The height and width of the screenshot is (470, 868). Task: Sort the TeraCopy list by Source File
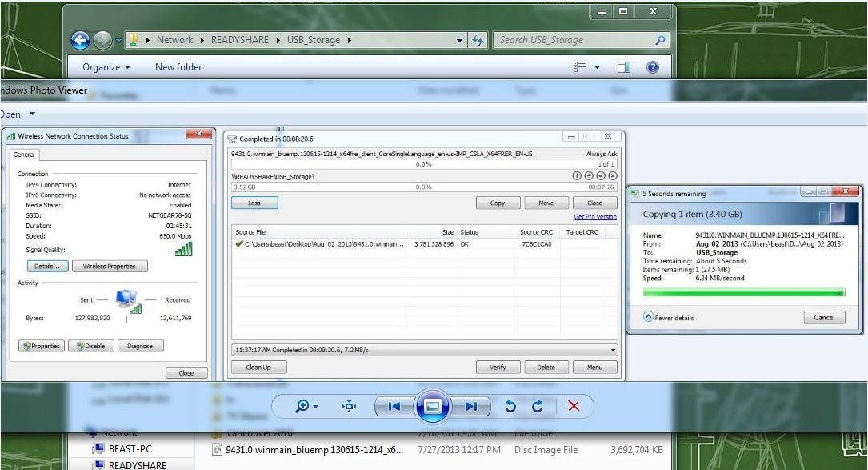[x=250, y=232]
